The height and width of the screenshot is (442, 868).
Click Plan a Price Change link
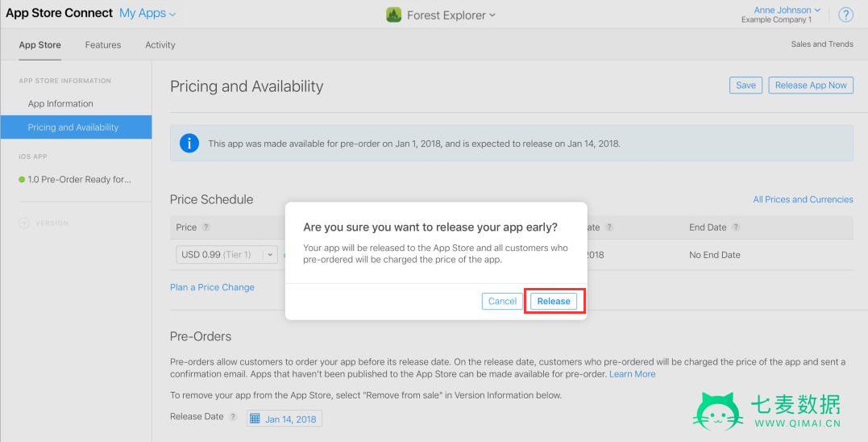(x=212, y=287)
